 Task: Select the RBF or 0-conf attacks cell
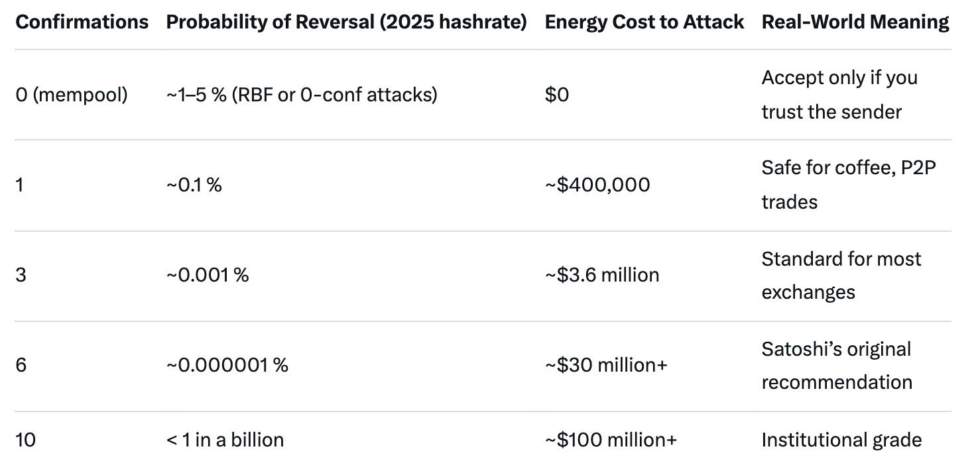click(x=302, y=95)
